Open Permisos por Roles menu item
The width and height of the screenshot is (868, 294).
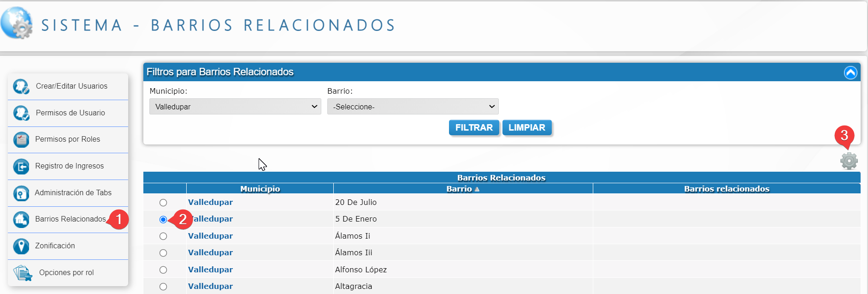(x=67, y=139)
